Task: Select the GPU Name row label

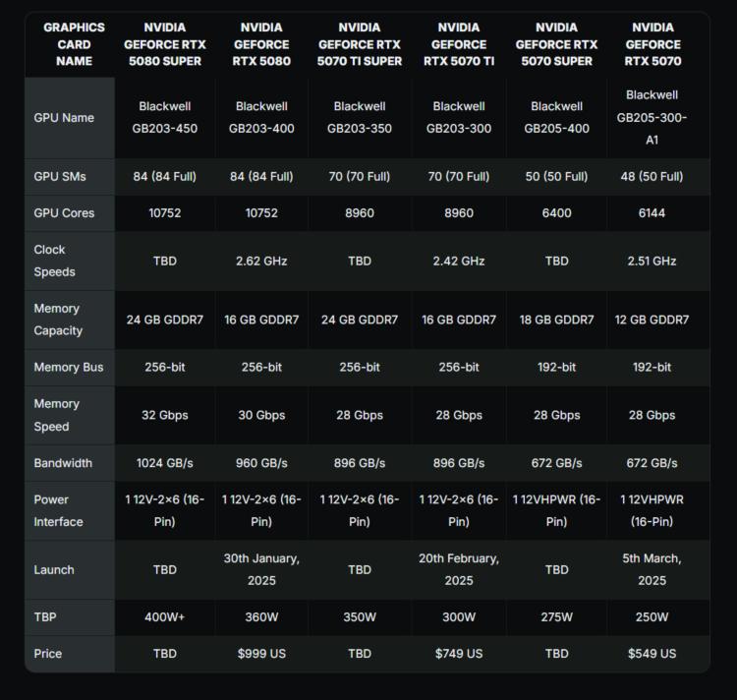Action: [64, 118]
